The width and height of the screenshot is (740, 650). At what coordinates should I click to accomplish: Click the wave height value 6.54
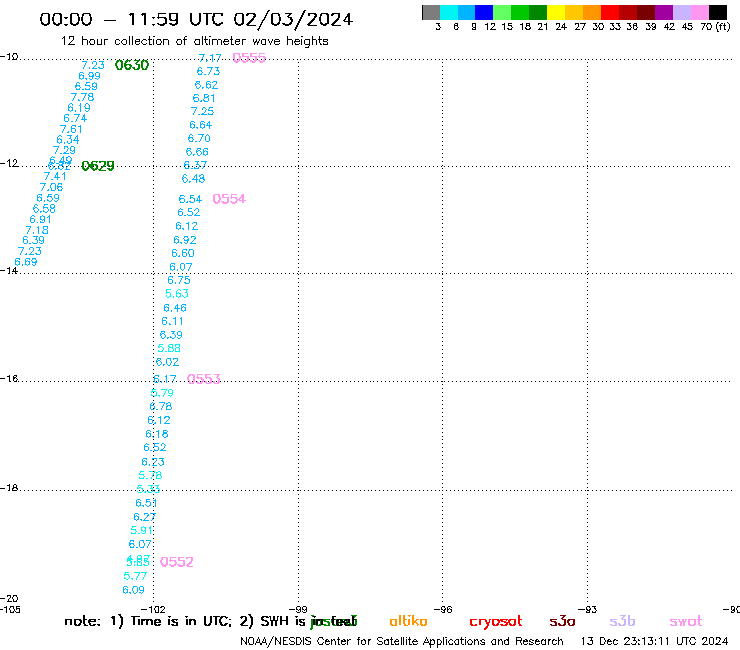pos(190,199)
